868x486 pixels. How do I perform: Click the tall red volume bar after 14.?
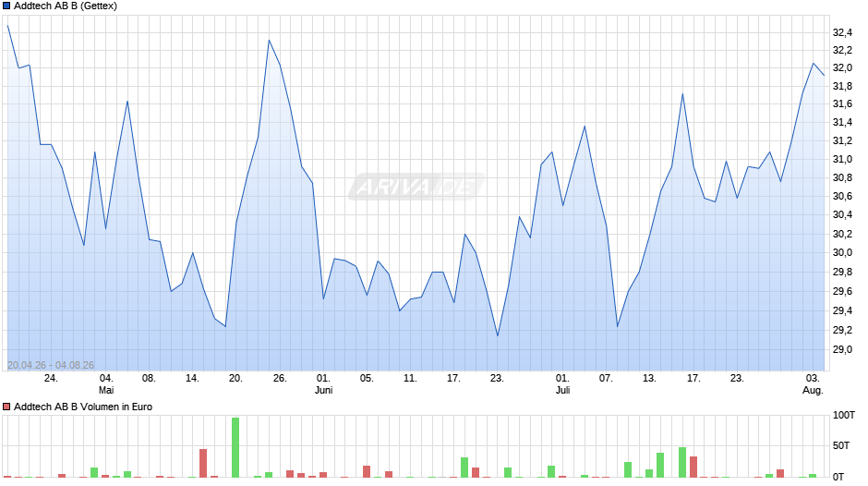[x=203, y=463]
